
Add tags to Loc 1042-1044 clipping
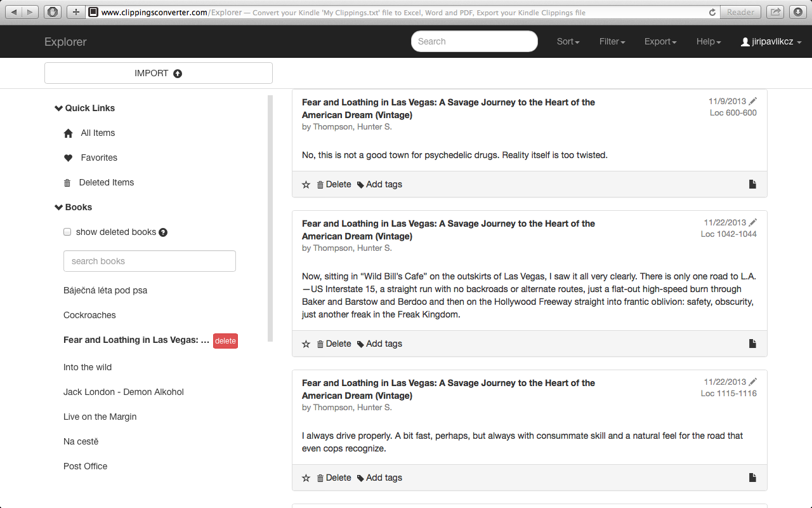tap(379, 344)
